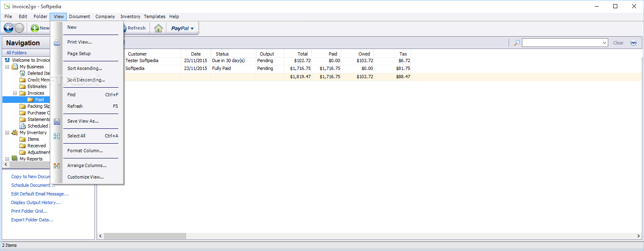
Task: Click the grid scrollbar's right arrow
Action: pos(639,236)
